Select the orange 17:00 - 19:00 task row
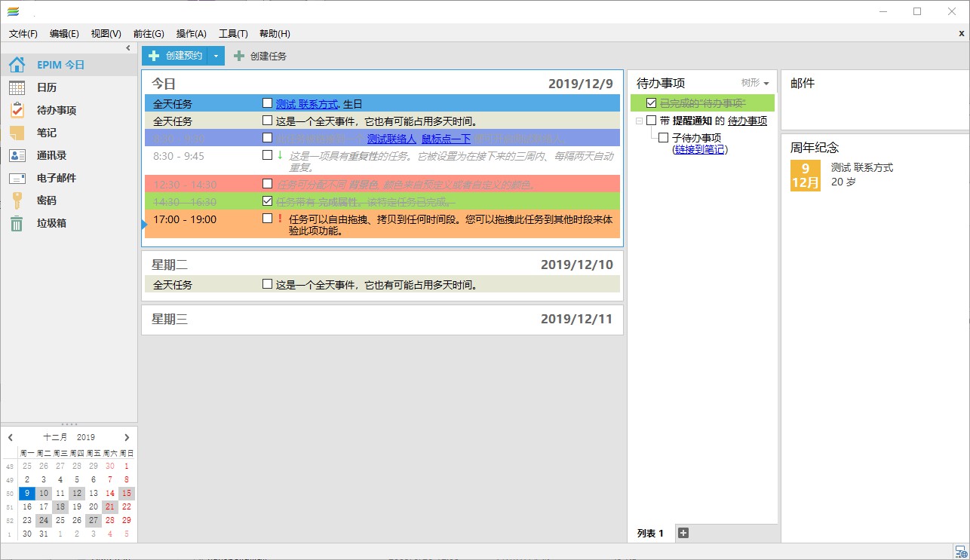 tap(382, 225)
